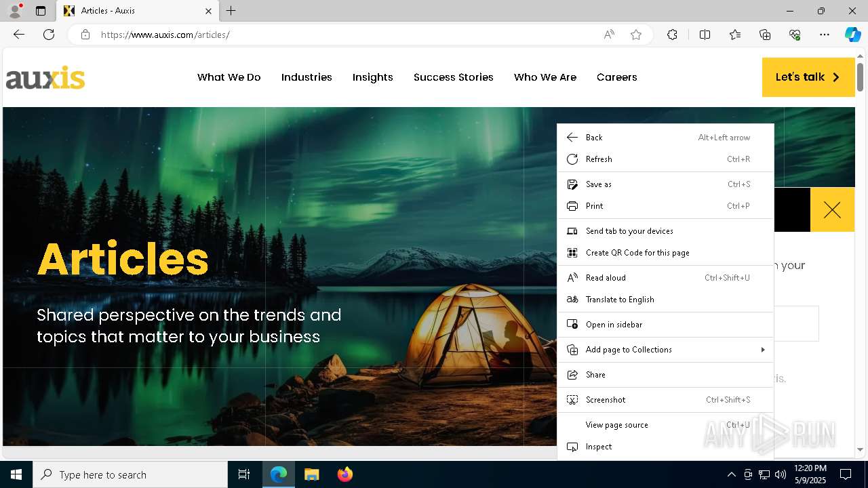
Task: Open the Extensions puzzle icon
Action: pos(672,35)
